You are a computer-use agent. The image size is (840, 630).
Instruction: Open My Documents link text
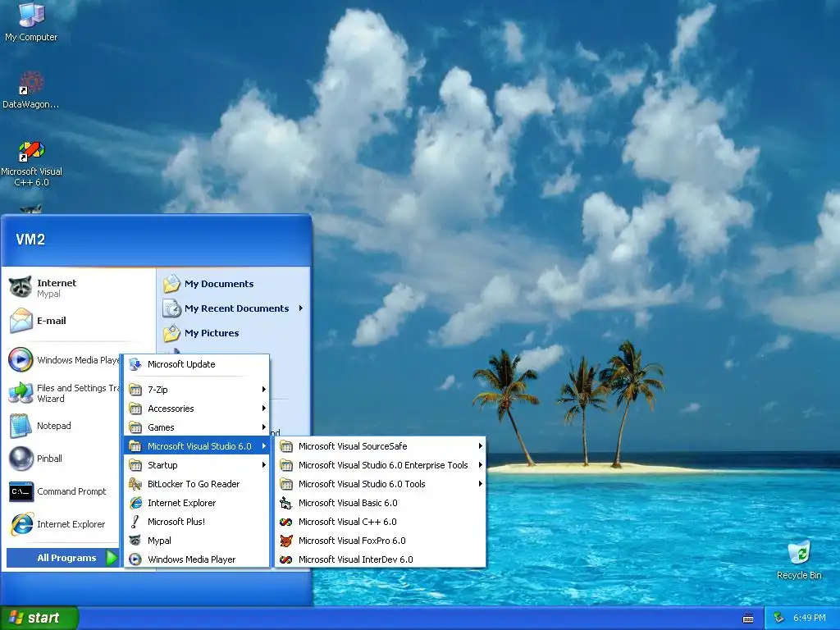219,284
